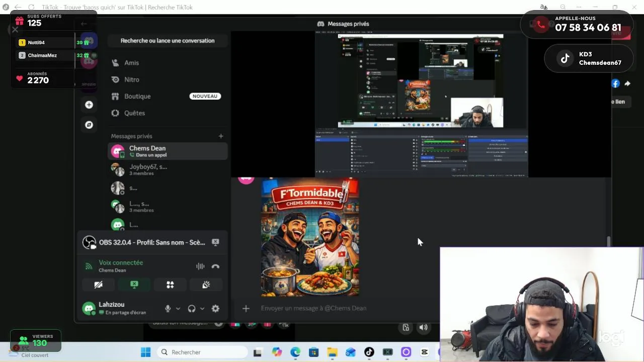Close the overlay with the X
The height and width of the screenshot is (362, 644).
(15, 30)
